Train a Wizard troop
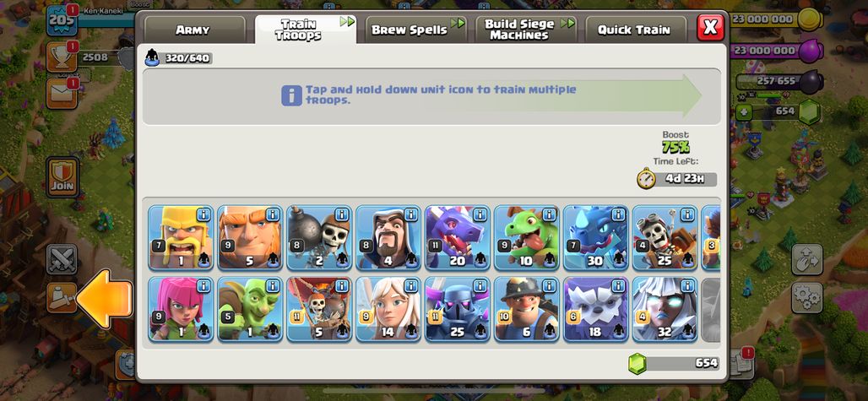868x401 pixels. (388, 237)
